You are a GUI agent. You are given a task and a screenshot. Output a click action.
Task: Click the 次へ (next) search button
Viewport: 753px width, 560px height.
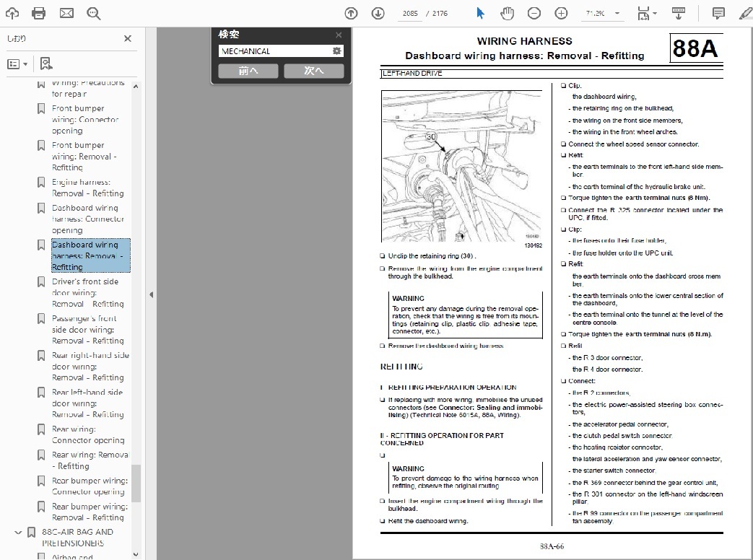point(313,71)
